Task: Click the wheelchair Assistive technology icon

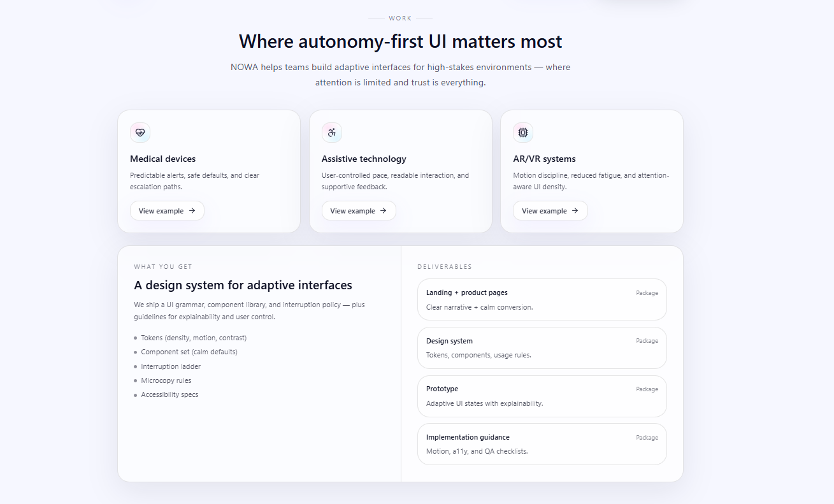Action: (x=332, y=133)
